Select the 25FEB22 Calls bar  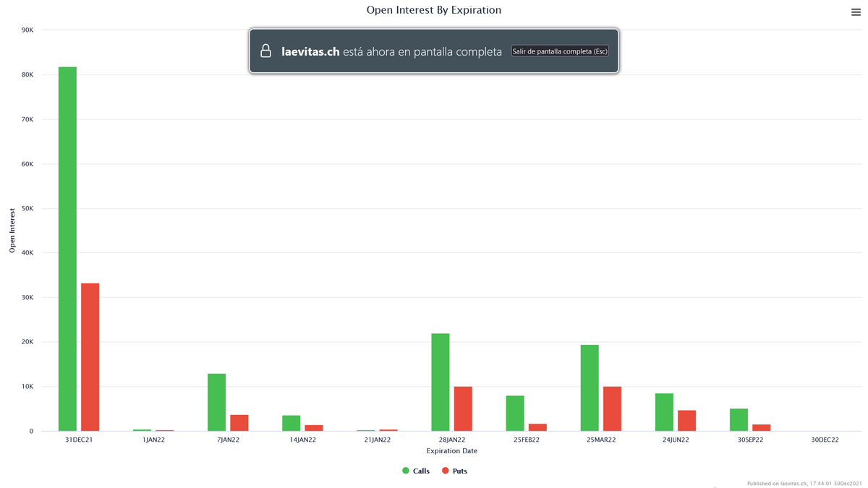point(515,414)
